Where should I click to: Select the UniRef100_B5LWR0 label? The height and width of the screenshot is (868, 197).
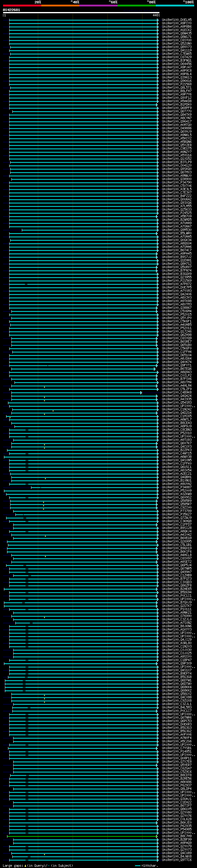click(x=177, y=233)
